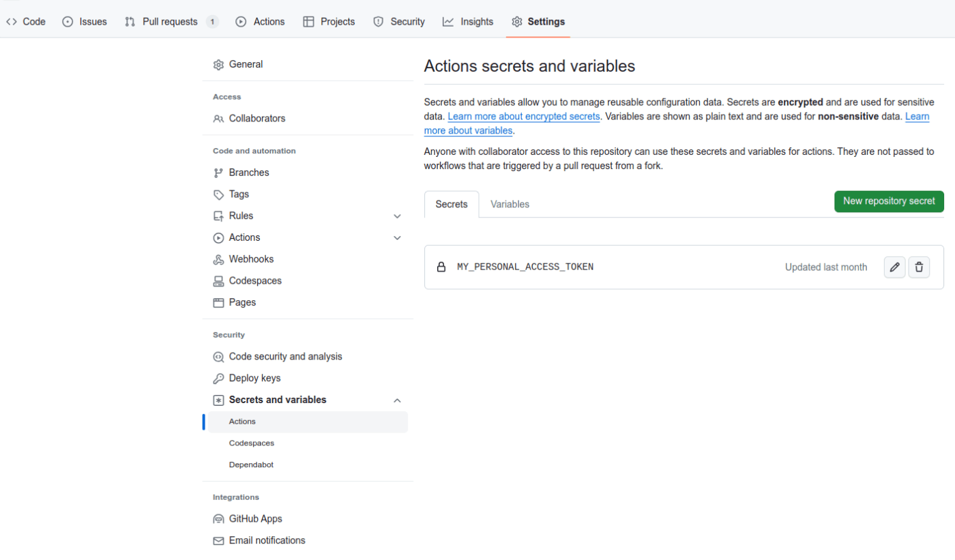Viewport: 955px width, 560px height.
Task: Click the General gear icon in sidebar
Action: [x=218, y=65]
